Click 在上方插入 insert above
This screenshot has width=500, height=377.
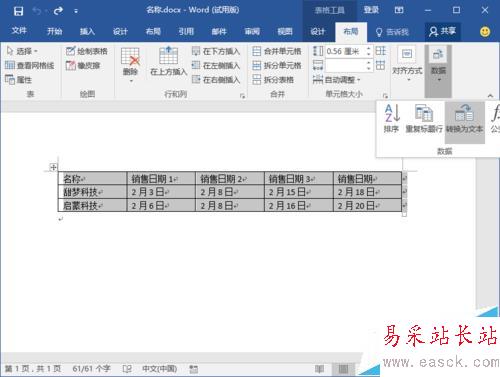(168, 61)
